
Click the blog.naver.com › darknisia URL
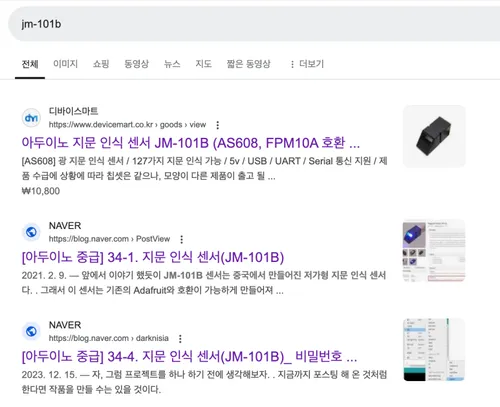[109, 338]
